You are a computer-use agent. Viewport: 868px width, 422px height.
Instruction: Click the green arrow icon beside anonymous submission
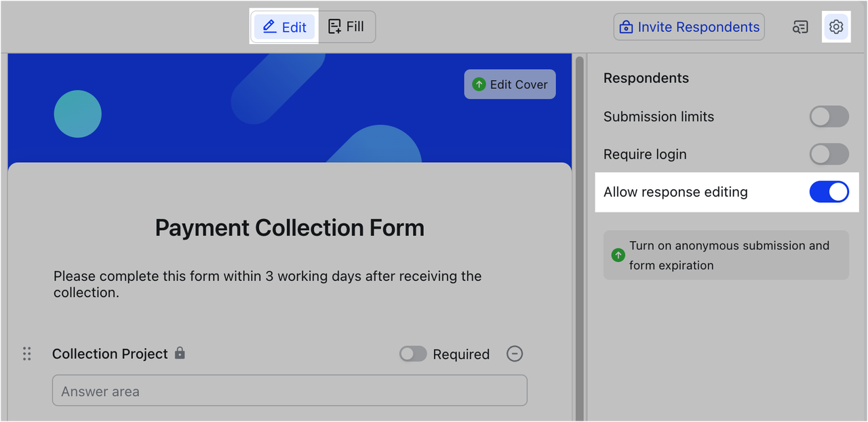618,255
